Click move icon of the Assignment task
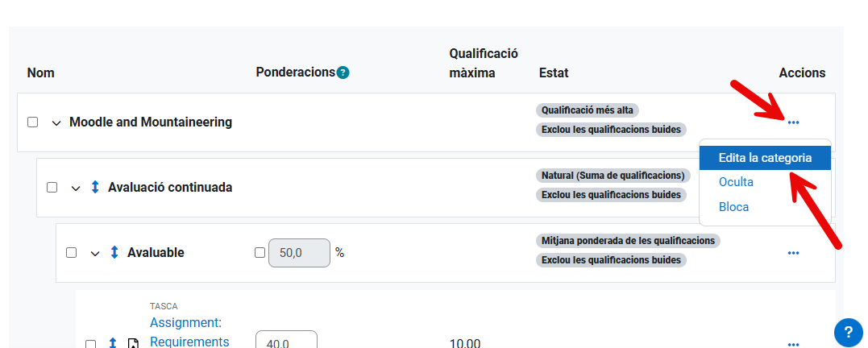The height and width of the screenshot is (348, 868). (113, 343)
